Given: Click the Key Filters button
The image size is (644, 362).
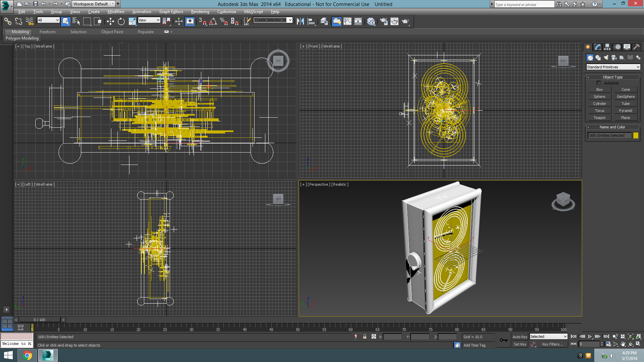Looking at the screenshot, I should pos(552,344).
